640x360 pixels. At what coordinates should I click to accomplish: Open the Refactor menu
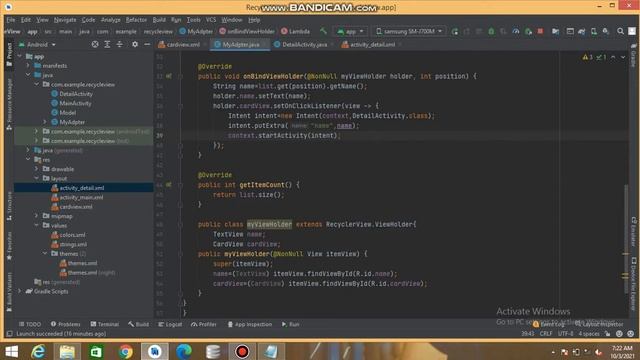pos(136,20)
